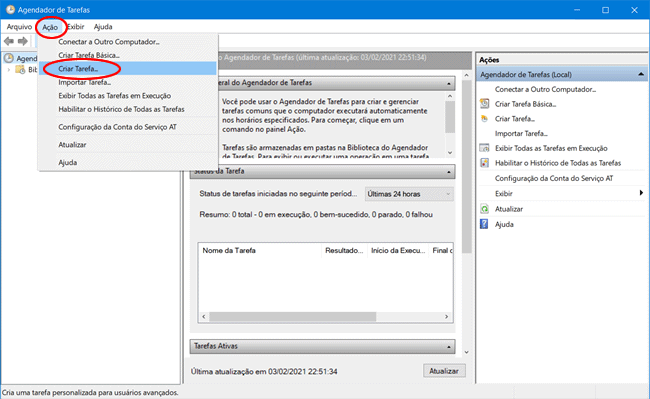Open the Ajuda menu in menu bar

(103, 27)
